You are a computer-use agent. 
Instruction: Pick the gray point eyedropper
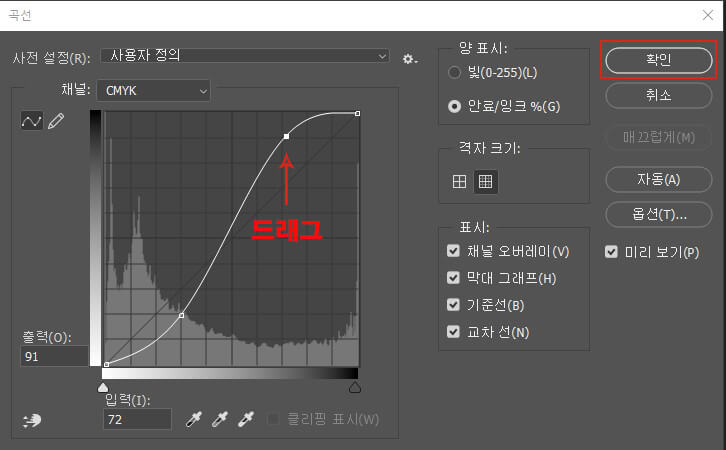[219, 419]
